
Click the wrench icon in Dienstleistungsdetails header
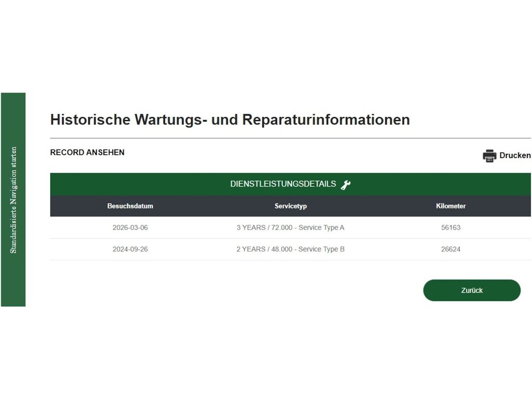point(345,184)
